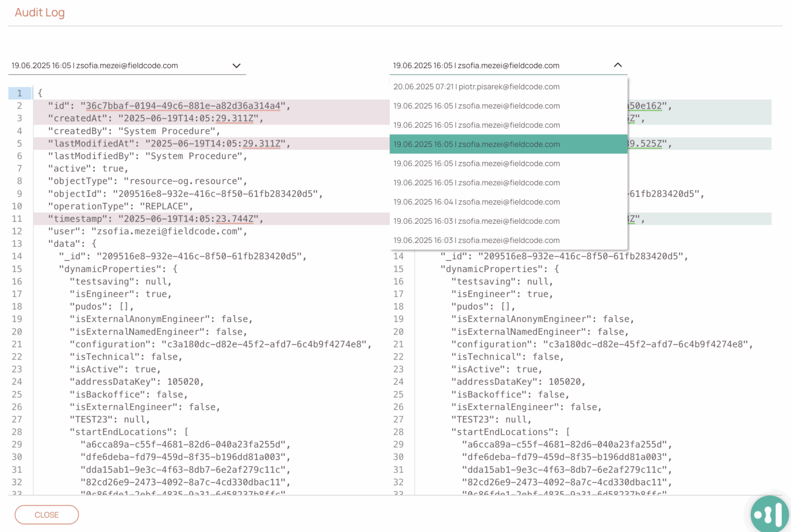The height and width of the screenshot is (532, 791).
Task: Select the 20.06.2025 piotr.pisarek audit entry
Action: (x=476, y=86)
